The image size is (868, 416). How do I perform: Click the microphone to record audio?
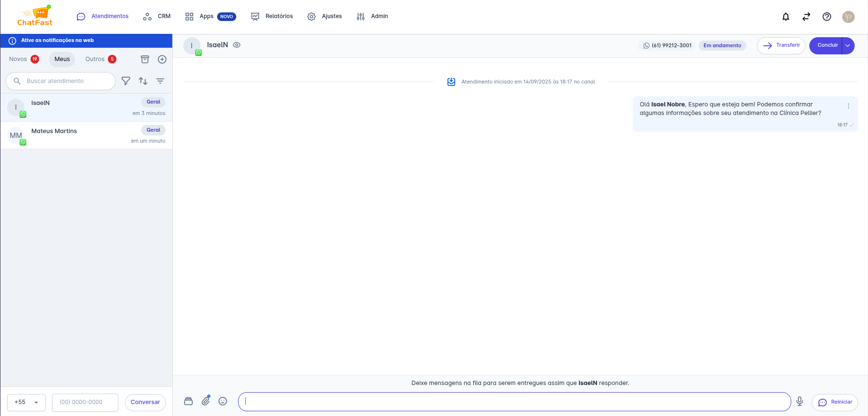(800, 402)
